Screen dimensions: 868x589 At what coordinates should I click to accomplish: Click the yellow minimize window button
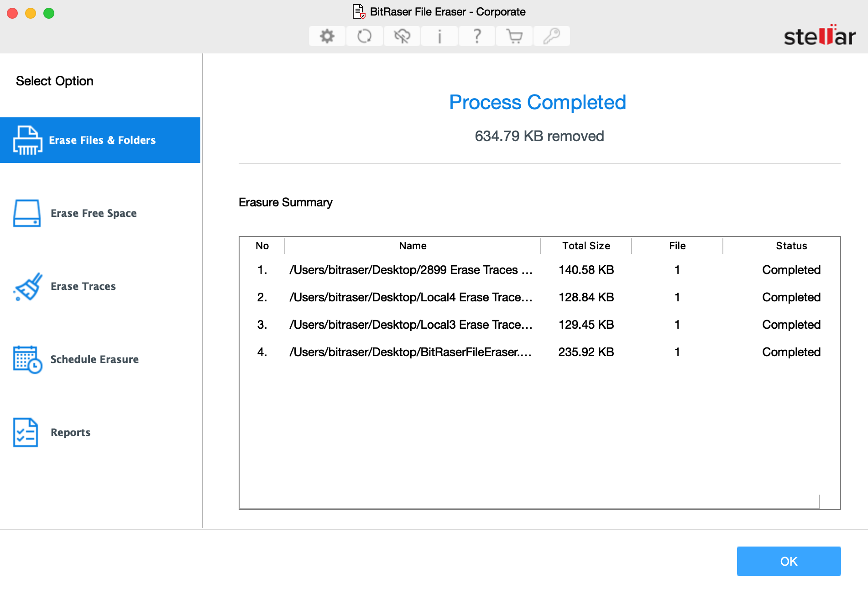click(31, 13)
